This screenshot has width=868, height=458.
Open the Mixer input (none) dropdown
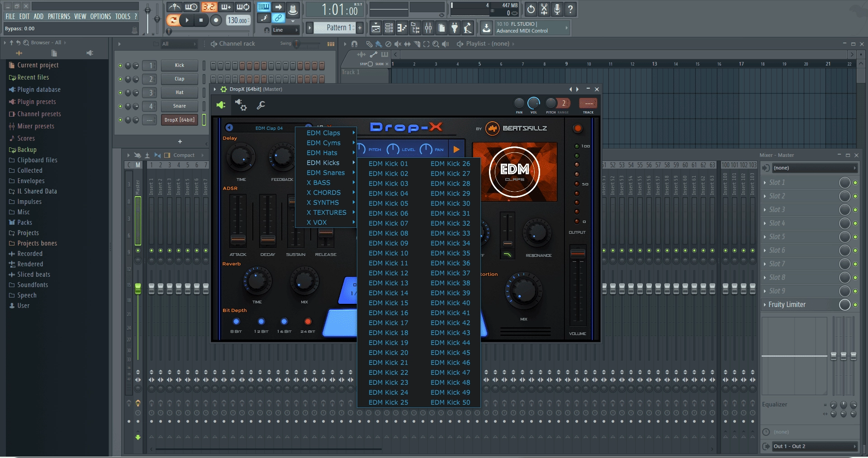click(x=814, y=168)
